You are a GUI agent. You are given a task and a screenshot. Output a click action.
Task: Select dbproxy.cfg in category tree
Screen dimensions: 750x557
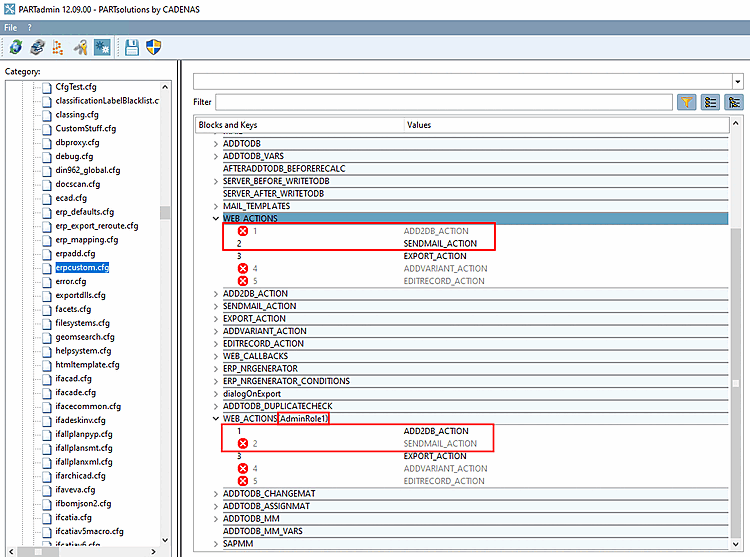click(x=77, y=142)
